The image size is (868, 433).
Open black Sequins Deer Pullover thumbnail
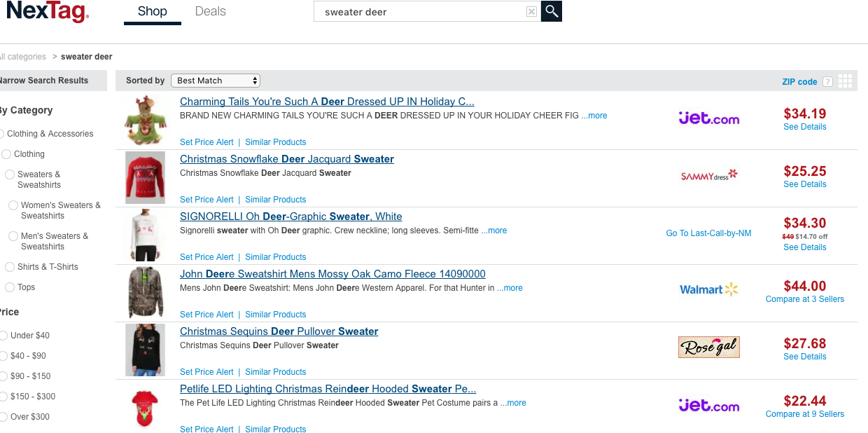(146, 350)
